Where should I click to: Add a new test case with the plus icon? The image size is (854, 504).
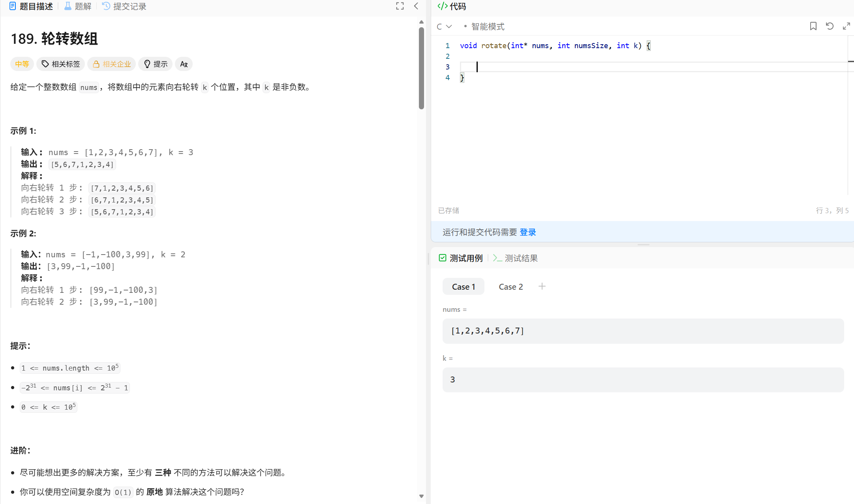(x=542, y=286)
